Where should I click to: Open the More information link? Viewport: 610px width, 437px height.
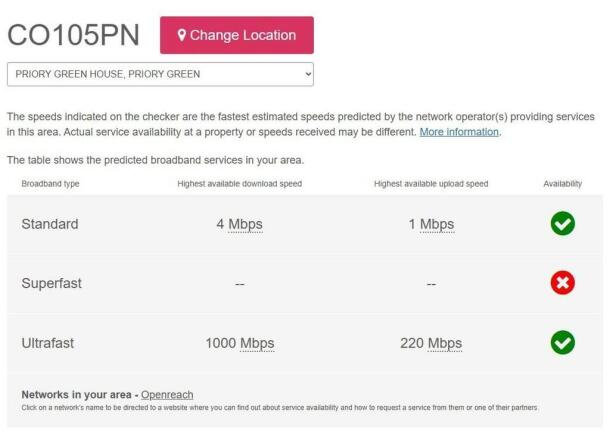coord(459,132)
